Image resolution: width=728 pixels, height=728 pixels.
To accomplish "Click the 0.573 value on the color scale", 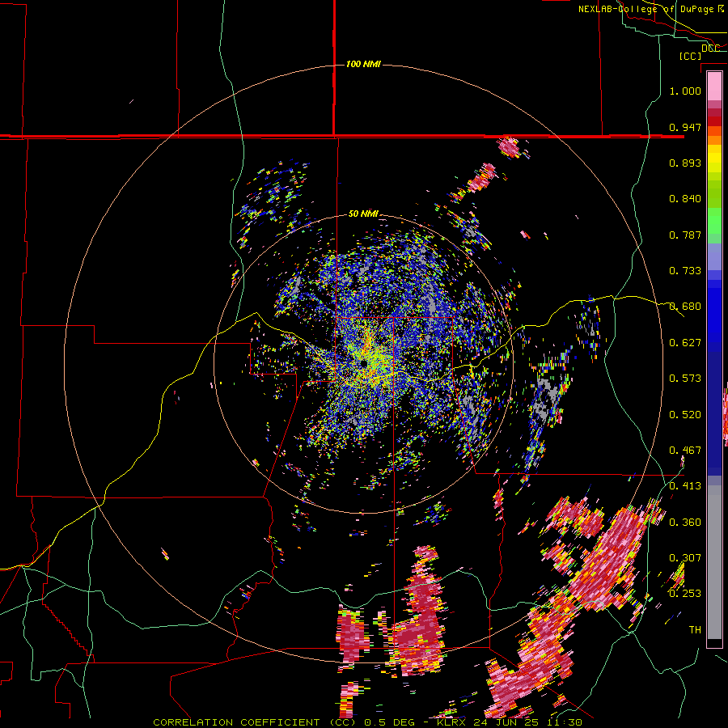I will coord(685,379).
